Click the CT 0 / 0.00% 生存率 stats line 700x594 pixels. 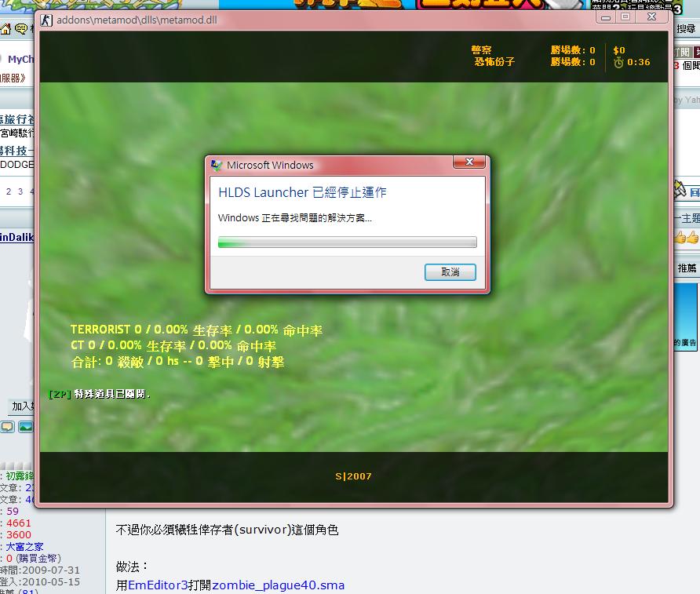click(173, 346)
